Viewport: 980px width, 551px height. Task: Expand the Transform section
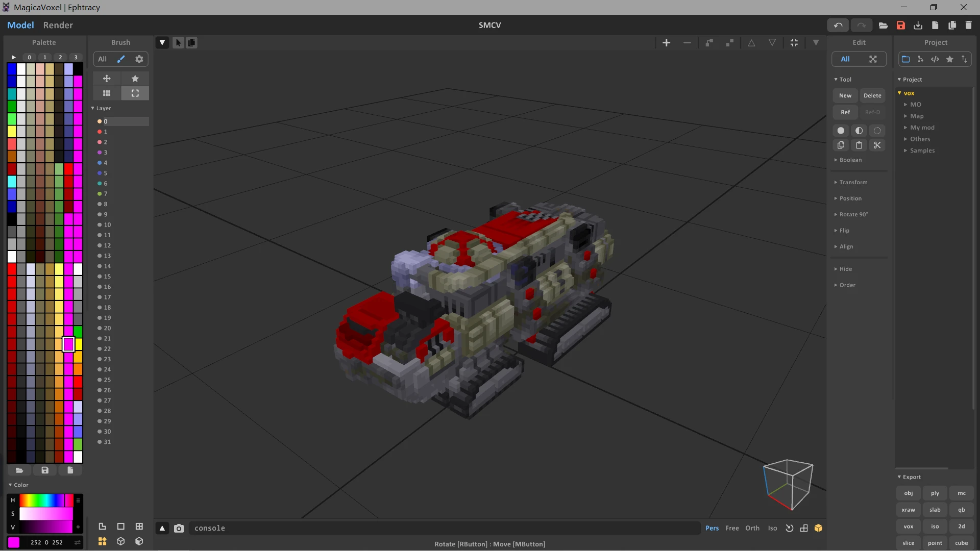pyautogui.click(x=853, y=182)
